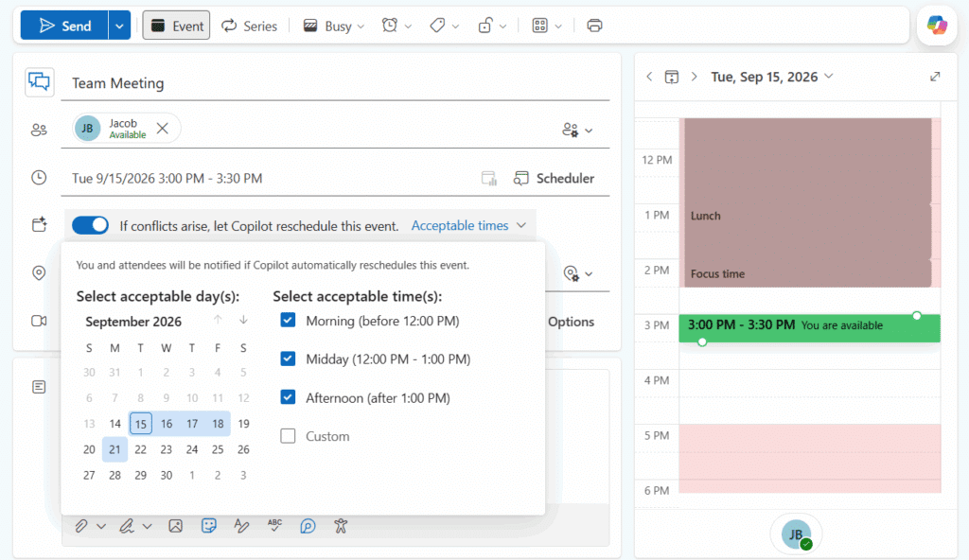The width and height of the screenshot is (969, 560).
Task: Toggle September 21 acceptable day
Action: (115, 449)
